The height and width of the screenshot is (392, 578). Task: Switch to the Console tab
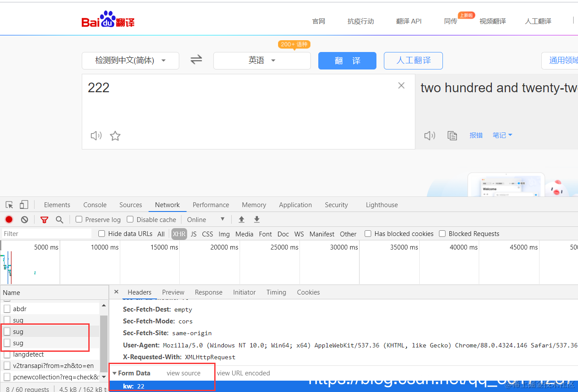(95, 205)
